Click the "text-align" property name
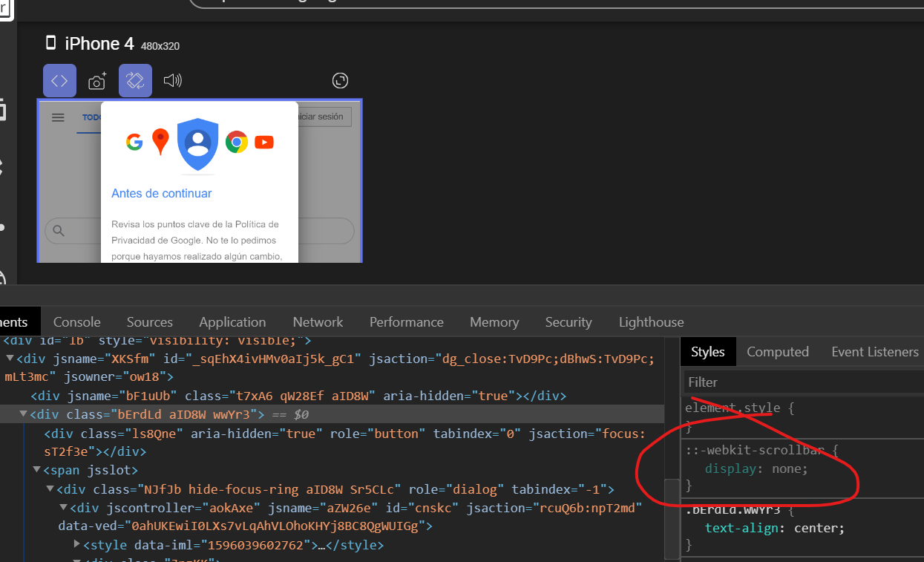 [742, 529]
